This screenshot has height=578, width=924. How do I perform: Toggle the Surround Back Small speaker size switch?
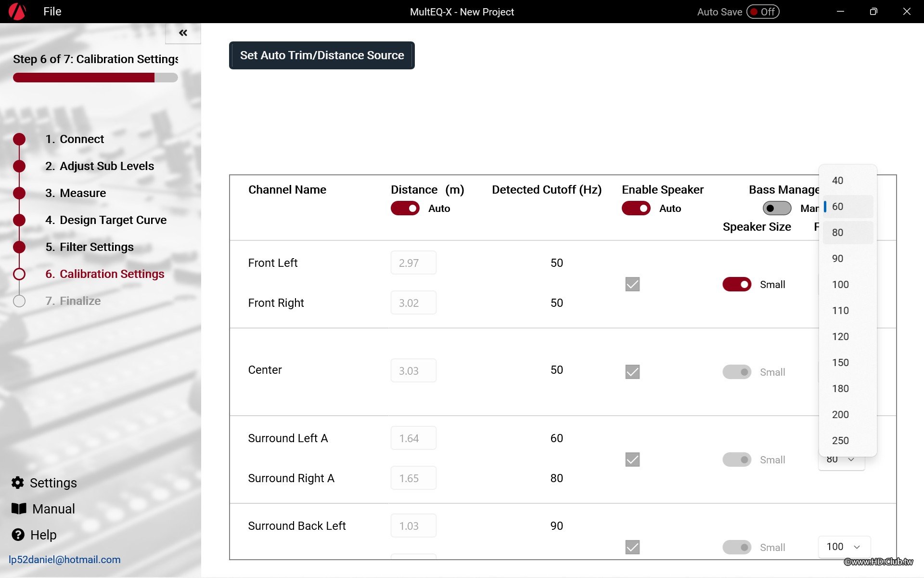click(x=737, y=547)
